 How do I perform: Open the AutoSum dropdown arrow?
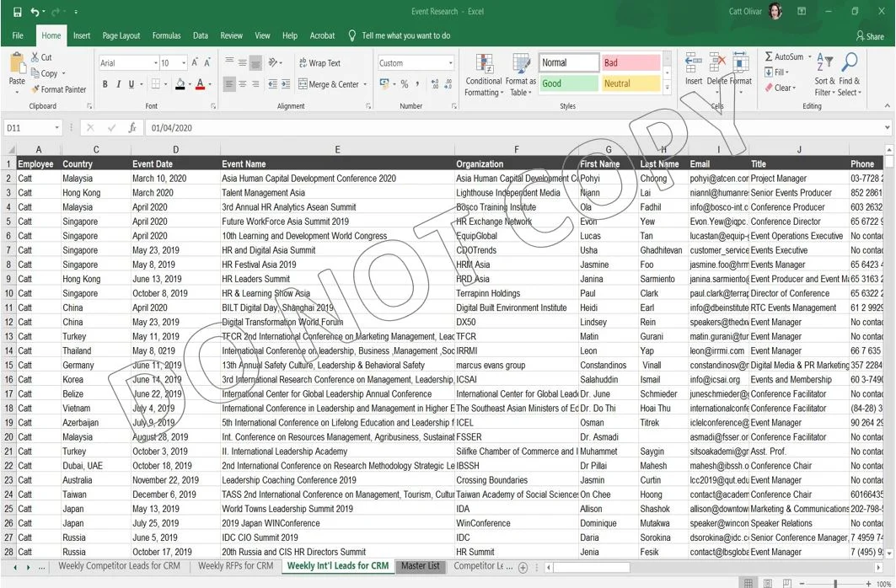[x=810, y=57]
